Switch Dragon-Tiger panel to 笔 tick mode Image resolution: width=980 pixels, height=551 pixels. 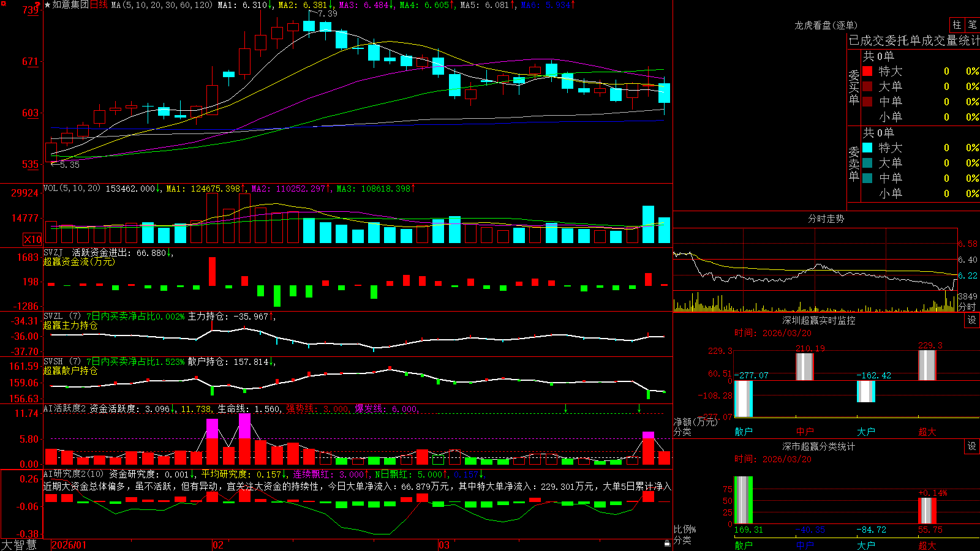972,24
